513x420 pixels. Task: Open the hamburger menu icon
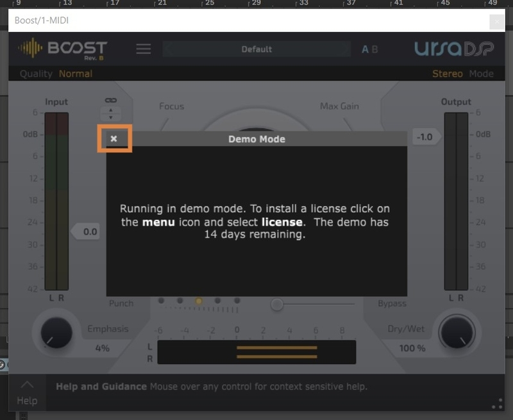click(x=144, y=49)
